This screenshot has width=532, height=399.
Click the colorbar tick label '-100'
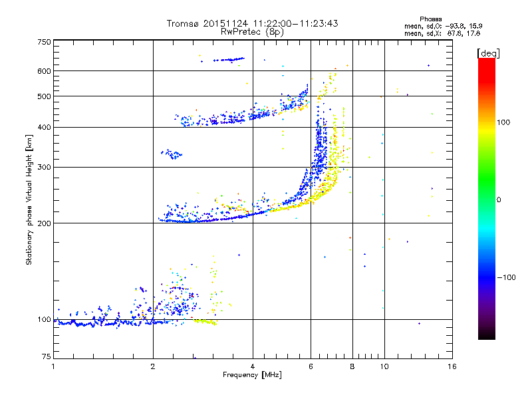pyautogui.click(x=506, y=277)
